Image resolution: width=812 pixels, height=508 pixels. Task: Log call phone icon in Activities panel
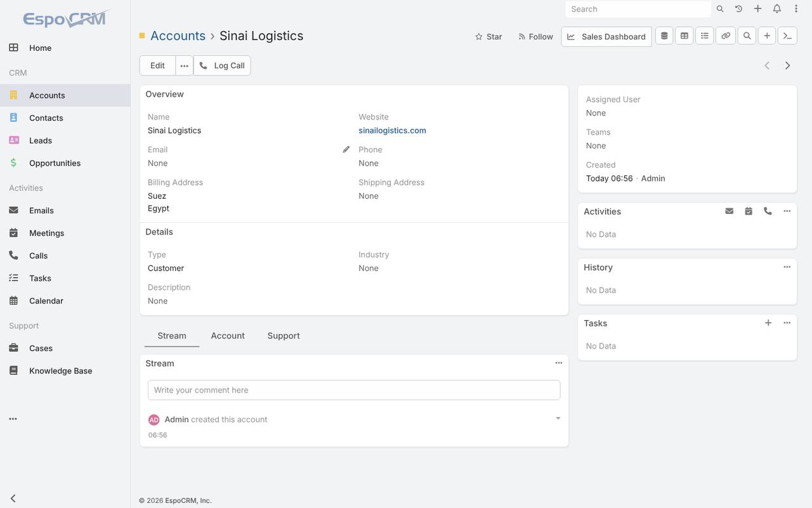(x=768, y=211)
